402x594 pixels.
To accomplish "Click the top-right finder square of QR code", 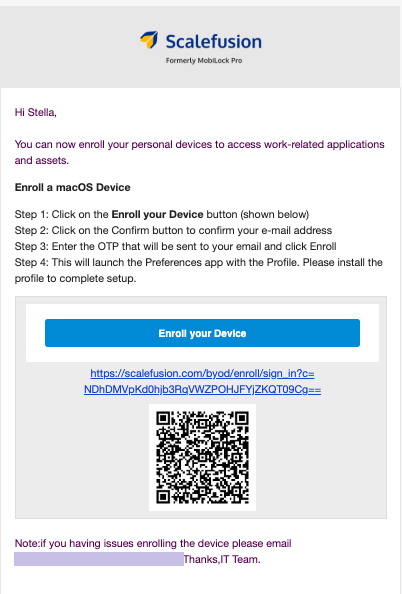I will [242, 418].
